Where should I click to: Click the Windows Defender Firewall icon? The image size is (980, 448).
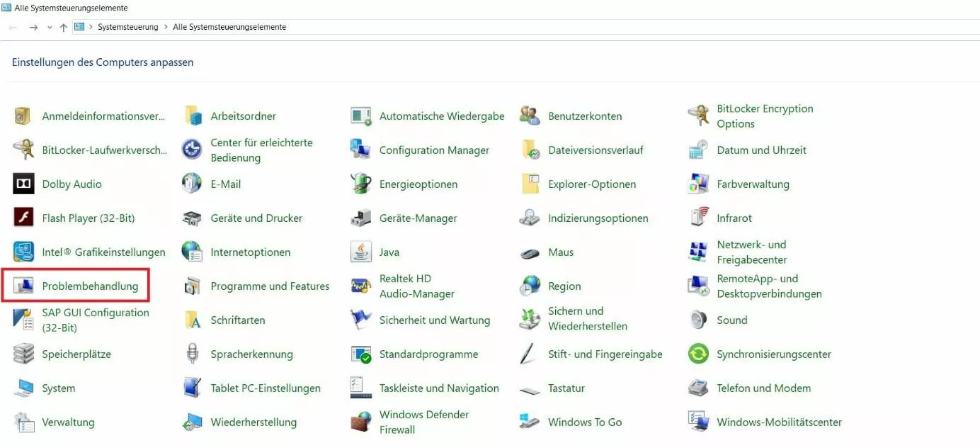pos(361,422)
